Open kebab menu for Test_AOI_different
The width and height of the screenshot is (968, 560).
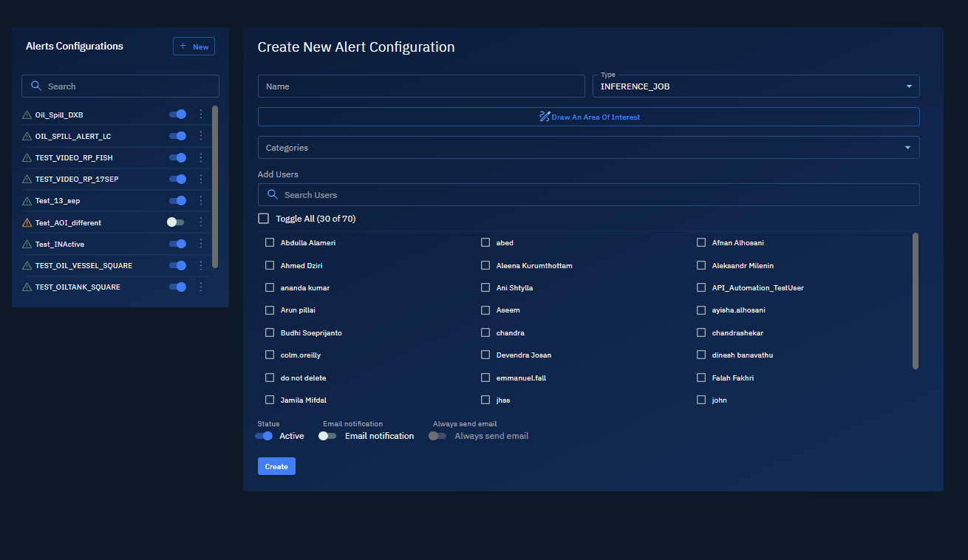[x=200, y=222]
